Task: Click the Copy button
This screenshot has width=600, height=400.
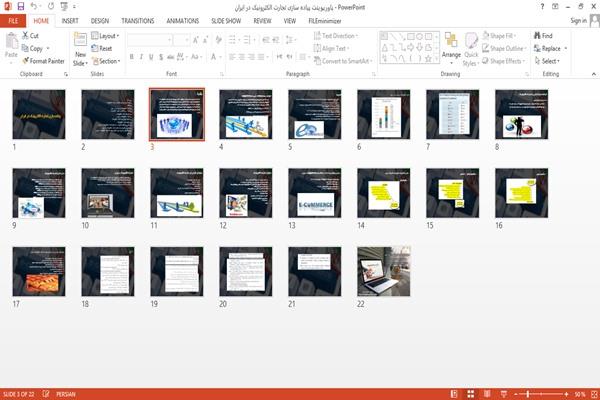Action: click(x=33, y=48)
